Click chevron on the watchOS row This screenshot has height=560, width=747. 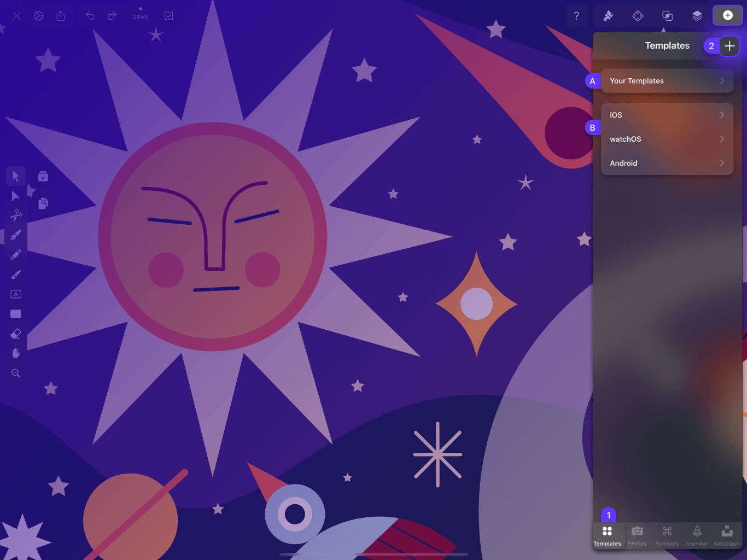(722, 139)
